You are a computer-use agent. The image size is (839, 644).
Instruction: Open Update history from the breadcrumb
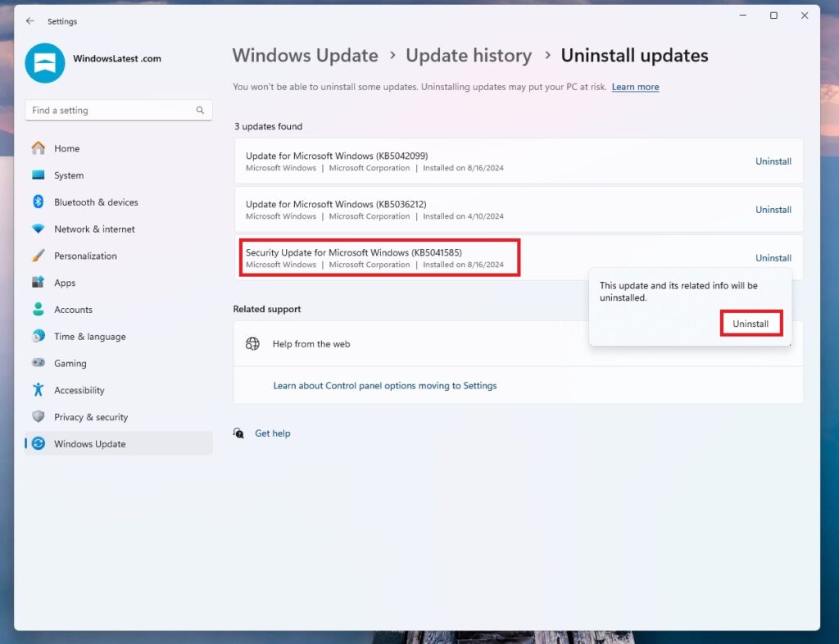(x=469, y=55)
